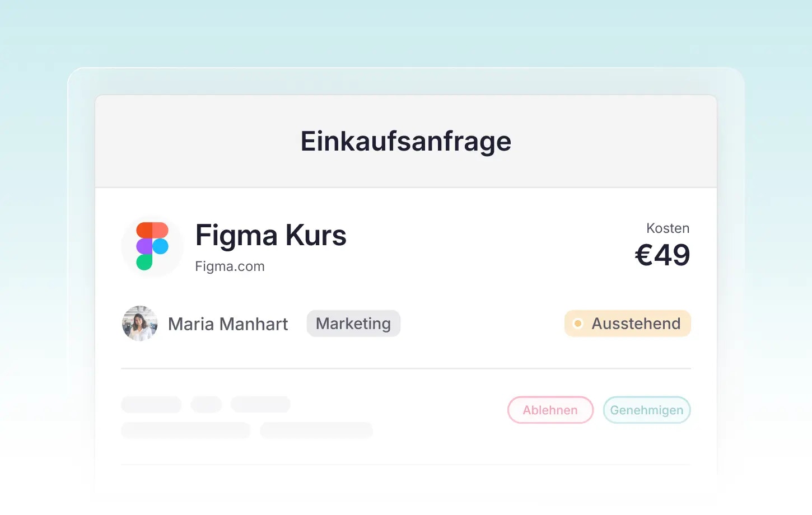Click the shortest placeholder bar in top row
Viewport: 812px width, 515px height.
[206, 404]
